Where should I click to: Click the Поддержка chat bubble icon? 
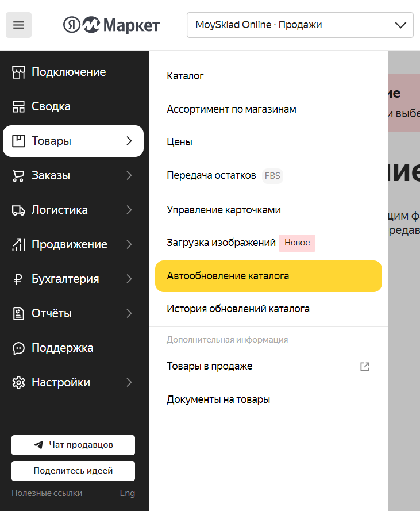tap(19, 348)
